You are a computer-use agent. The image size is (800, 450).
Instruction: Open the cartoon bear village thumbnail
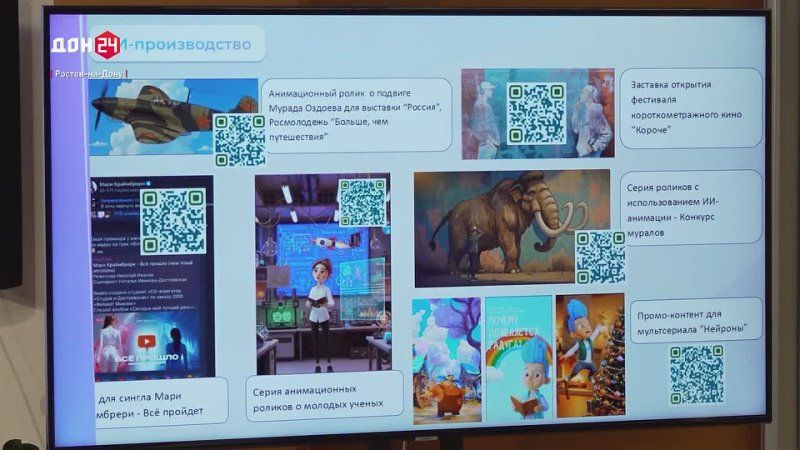point(446,361)
